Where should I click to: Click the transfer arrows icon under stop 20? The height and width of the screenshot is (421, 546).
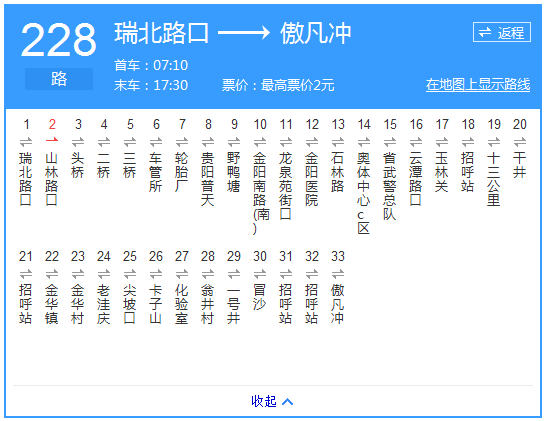[x=520, y=142]
